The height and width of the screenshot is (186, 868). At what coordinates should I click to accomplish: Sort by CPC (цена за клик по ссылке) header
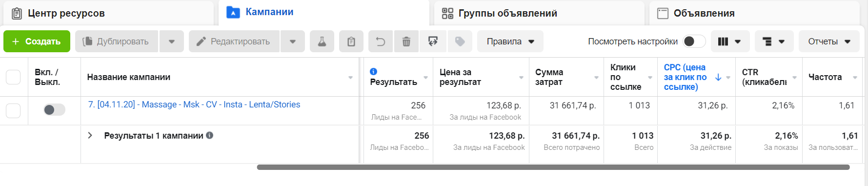click(685, 77)
